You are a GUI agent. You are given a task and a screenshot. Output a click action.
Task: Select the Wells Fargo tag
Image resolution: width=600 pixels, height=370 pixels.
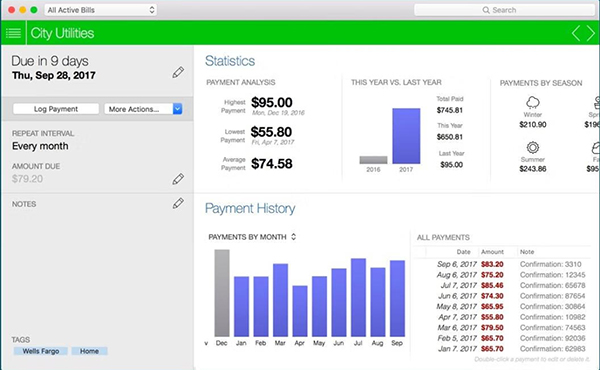(41, 351)
